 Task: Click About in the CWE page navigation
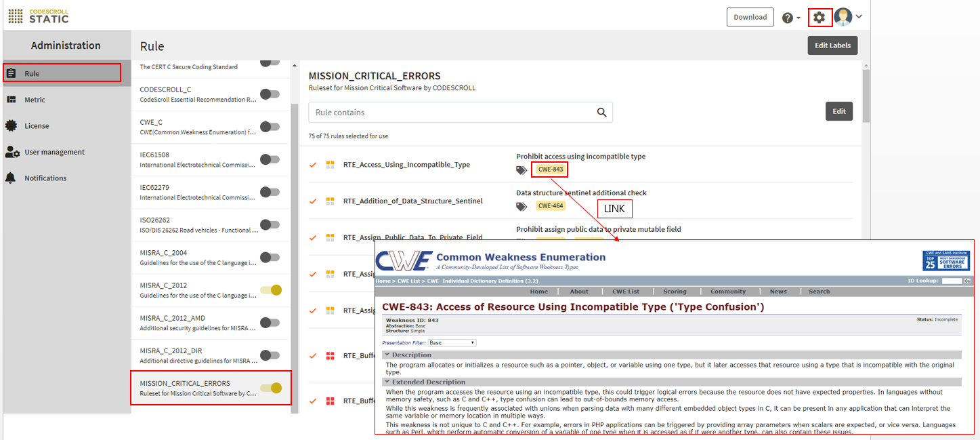click(x=579, y=292)
